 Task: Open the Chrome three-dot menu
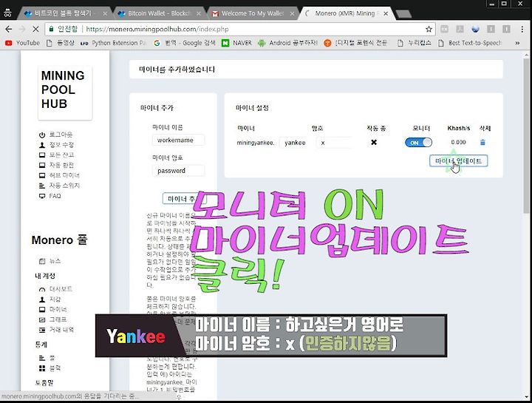[x=522, y=29]
